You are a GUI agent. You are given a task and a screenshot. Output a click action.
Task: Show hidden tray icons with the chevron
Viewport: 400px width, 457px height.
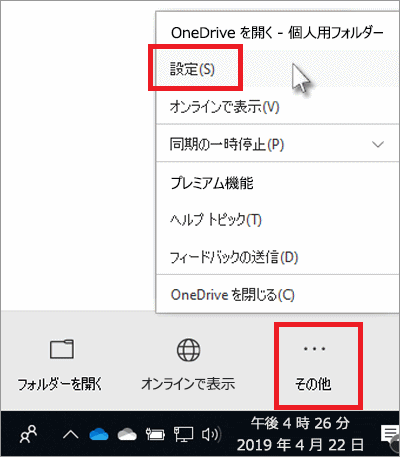71,435
